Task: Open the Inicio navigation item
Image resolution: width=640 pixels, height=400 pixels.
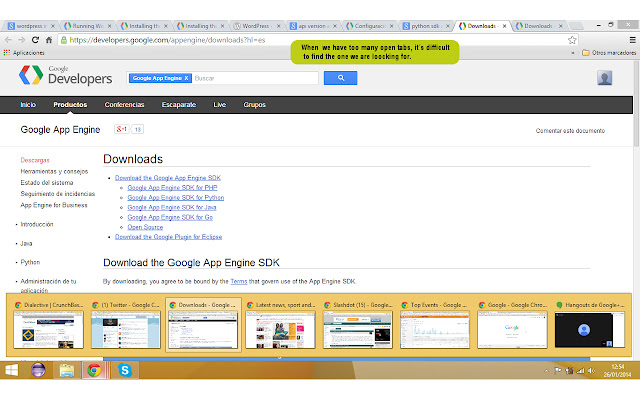Action: (x=28, y=104)
